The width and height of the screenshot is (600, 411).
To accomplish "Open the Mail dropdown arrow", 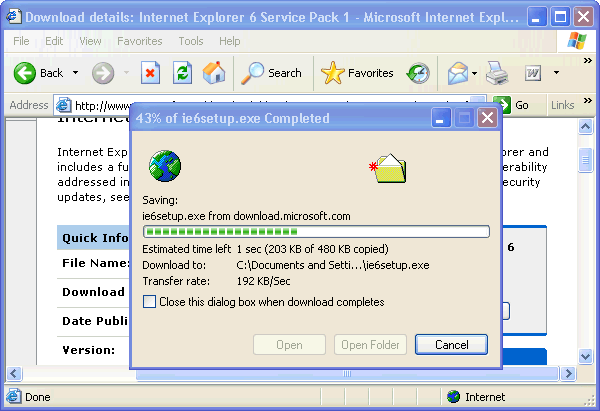I will 474,73.
